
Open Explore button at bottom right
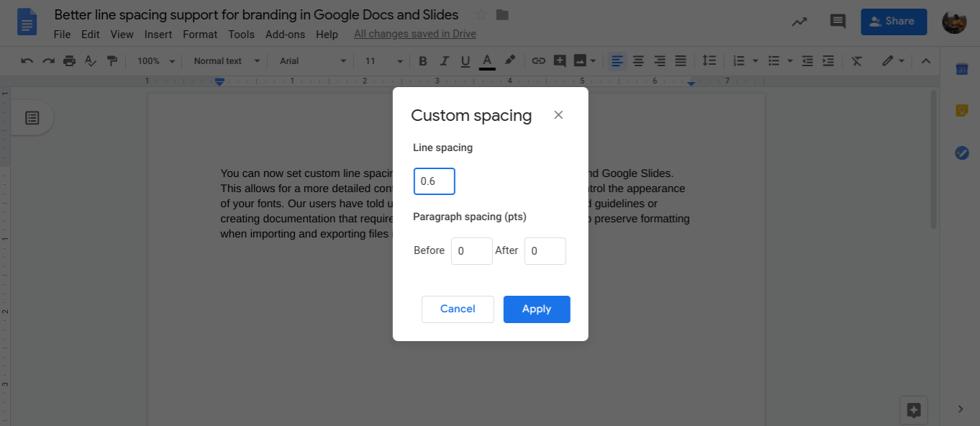(914, 410)
